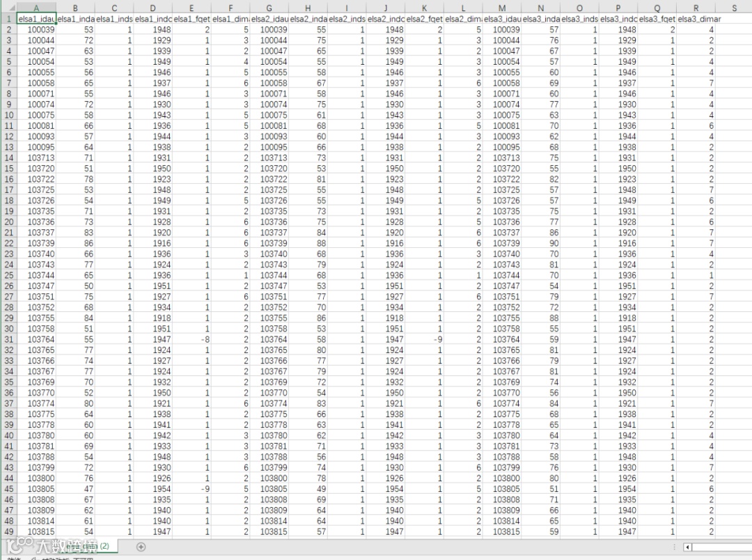Select header cell elsa3_indc
This screenshot has height=560, width=752.
(x=619, y=19)
